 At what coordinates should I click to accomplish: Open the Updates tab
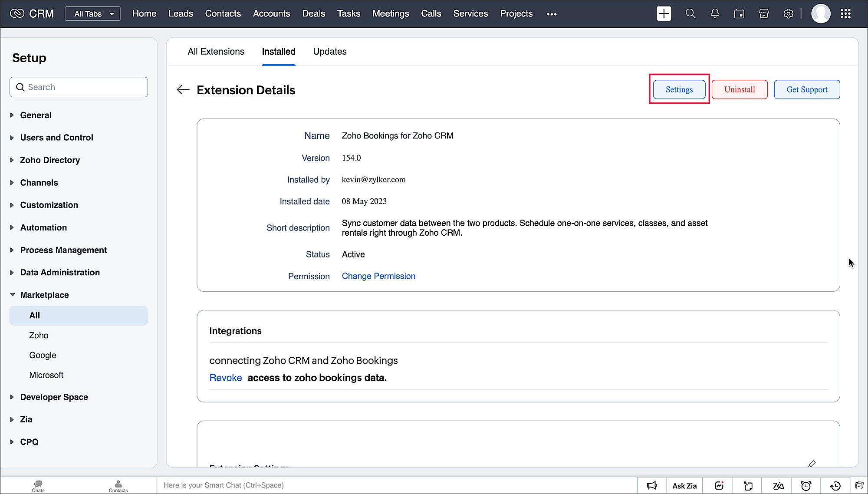point(329,52)
